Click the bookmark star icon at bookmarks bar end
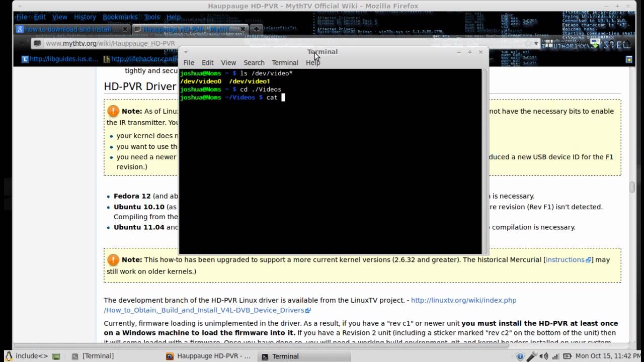Screen dimensions: 644x362 (x=628, y=59)
